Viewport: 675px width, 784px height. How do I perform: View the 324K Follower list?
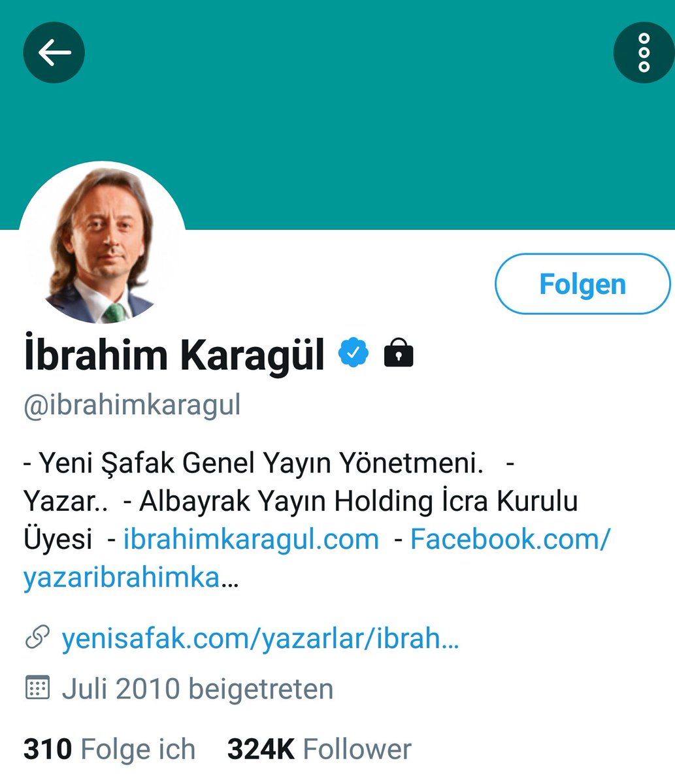coord(320,749)
